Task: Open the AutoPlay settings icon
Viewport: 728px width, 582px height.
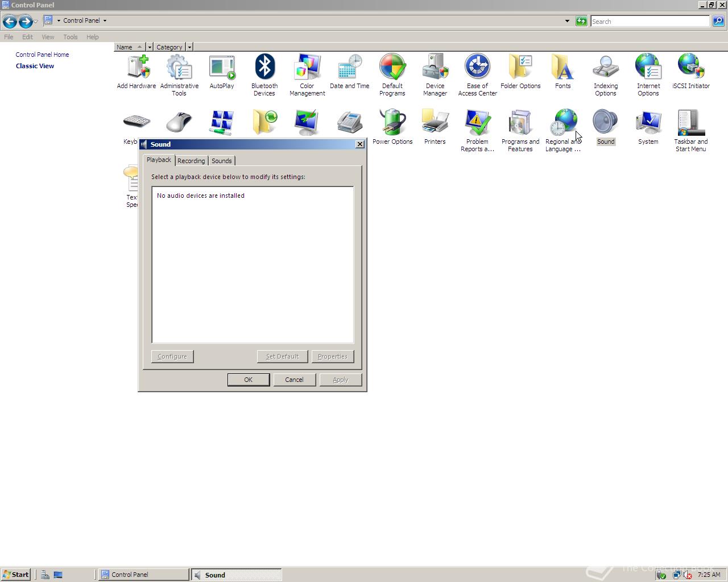Action: [x=222, y=72]
